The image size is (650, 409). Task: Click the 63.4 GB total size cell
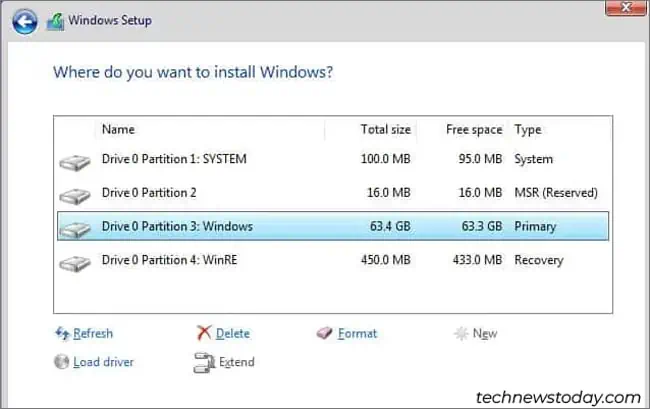coord(390,226)
